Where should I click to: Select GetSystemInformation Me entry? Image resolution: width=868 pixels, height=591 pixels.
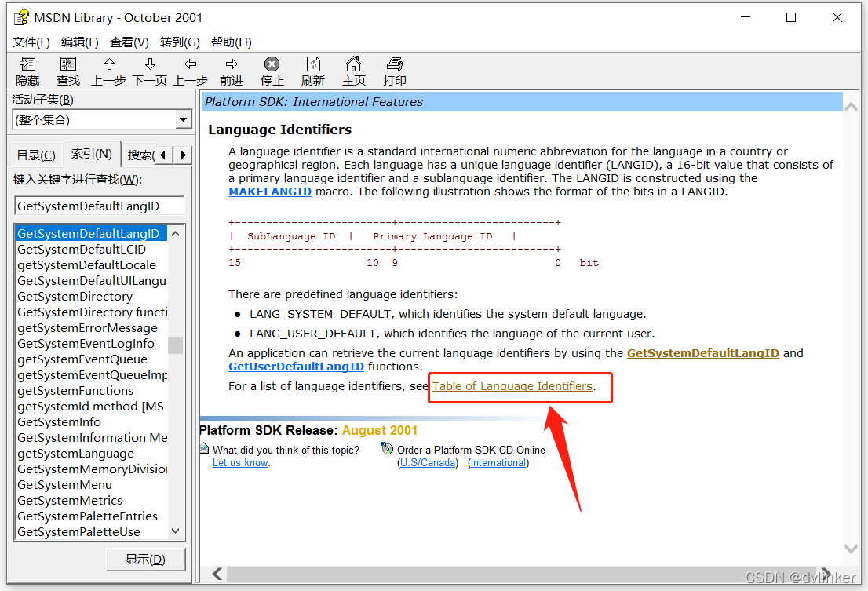[91, 438]
